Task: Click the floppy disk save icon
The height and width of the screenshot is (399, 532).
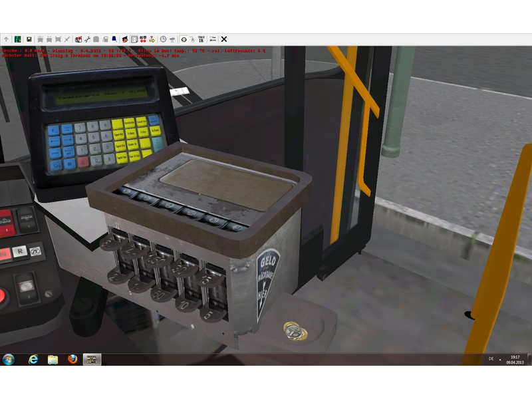Action: coord(29,39)
